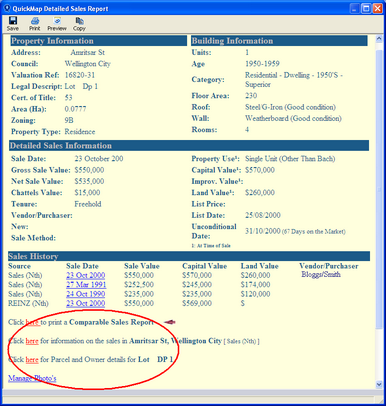This screenshot has width=386, height=406.
Task: Click capital value $569,000 in REINZ row
Action: [197, 303]
